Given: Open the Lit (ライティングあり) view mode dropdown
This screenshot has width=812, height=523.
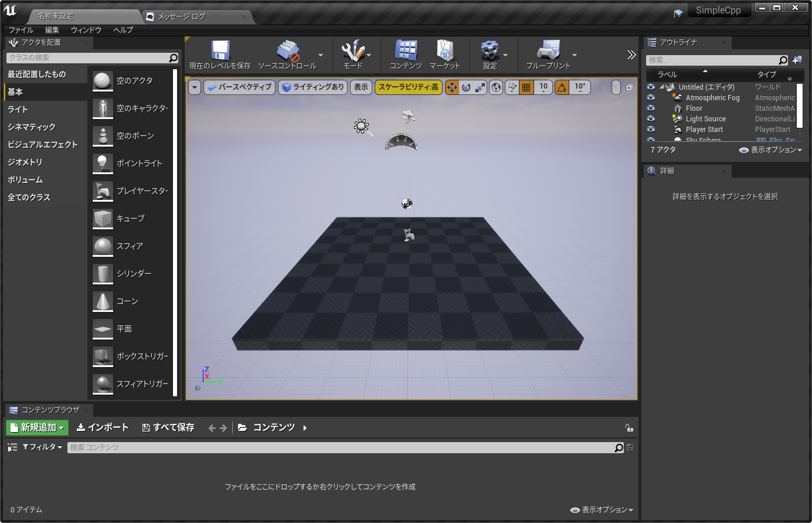Looking at the screenshot, I should (313, 87).
